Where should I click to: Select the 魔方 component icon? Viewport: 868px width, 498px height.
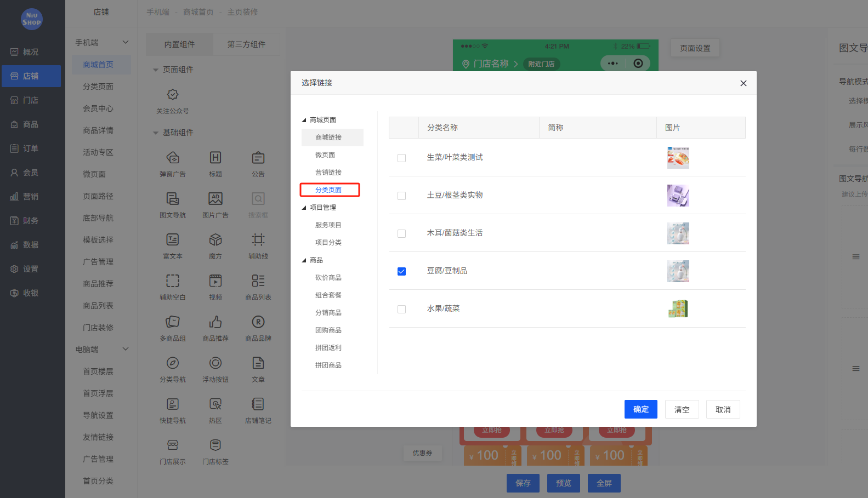pyautogui.click(x=215, y=239)
